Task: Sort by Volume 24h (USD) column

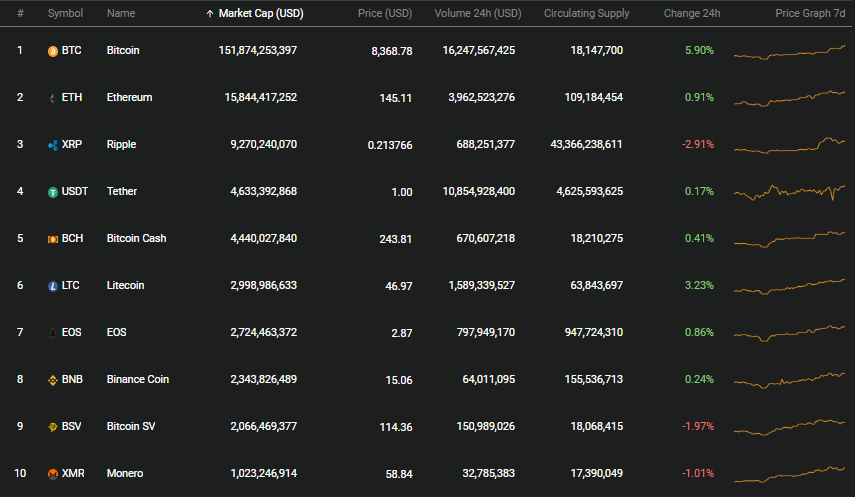Action: tap(478, 13)
